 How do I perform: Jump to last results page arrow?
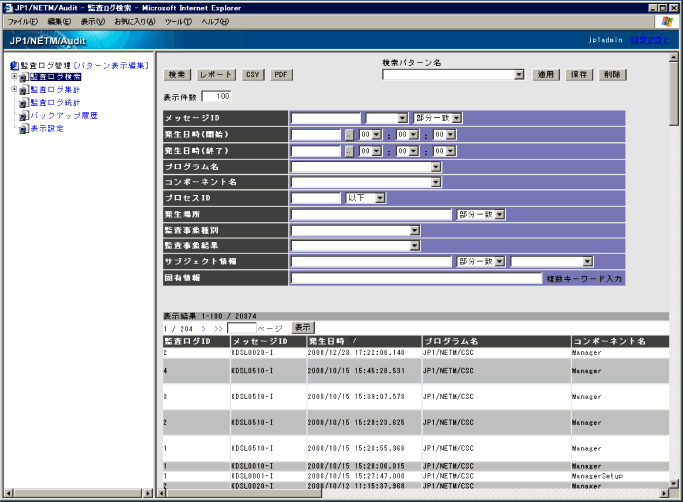[217, 327]
